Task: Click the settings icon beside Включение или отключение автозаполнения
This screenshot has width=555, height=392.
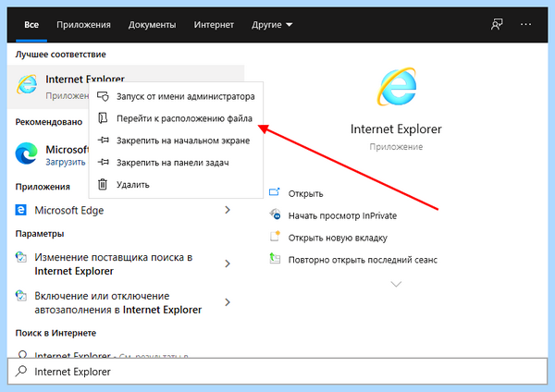Action: [x=21, y=296]
